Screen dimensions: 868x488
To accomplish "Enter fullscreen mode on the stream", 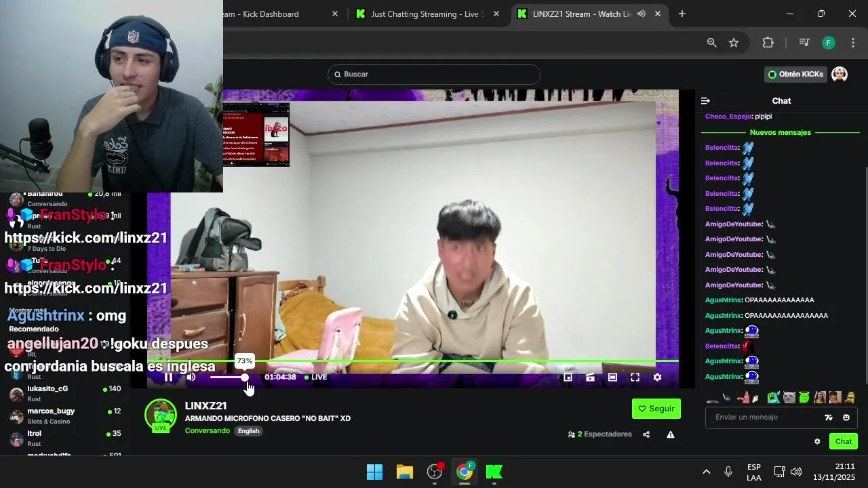I will pyautogui.click(x=635, y=378).
